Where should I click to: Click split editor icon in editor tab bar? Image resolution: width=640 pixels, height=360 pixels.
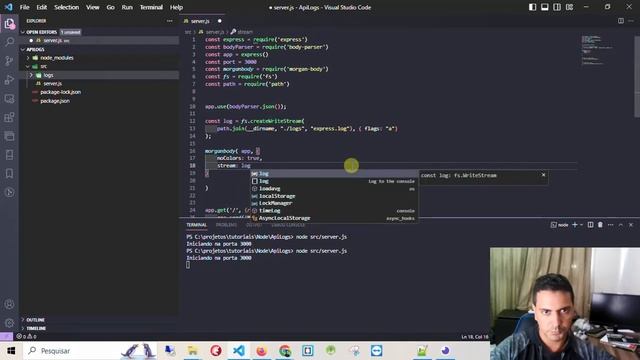620,21
